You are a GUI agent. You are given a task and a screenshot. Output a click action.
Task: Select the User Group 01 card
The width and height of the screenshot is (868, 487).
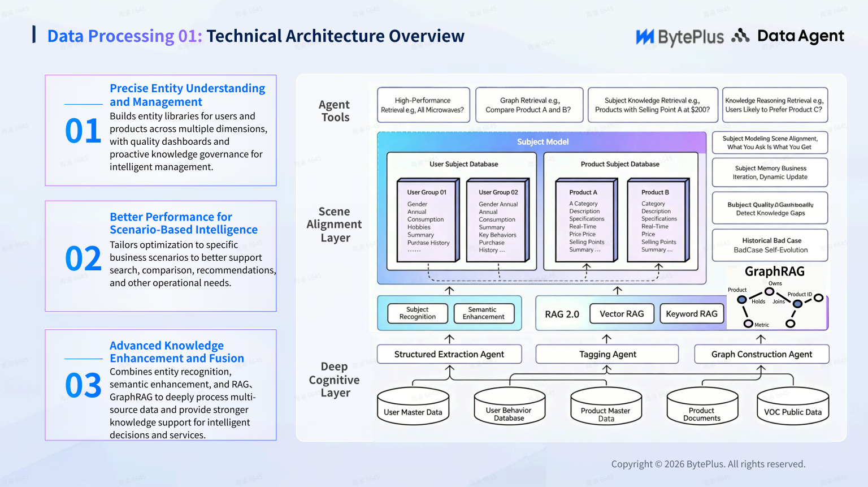pos(429,221)
